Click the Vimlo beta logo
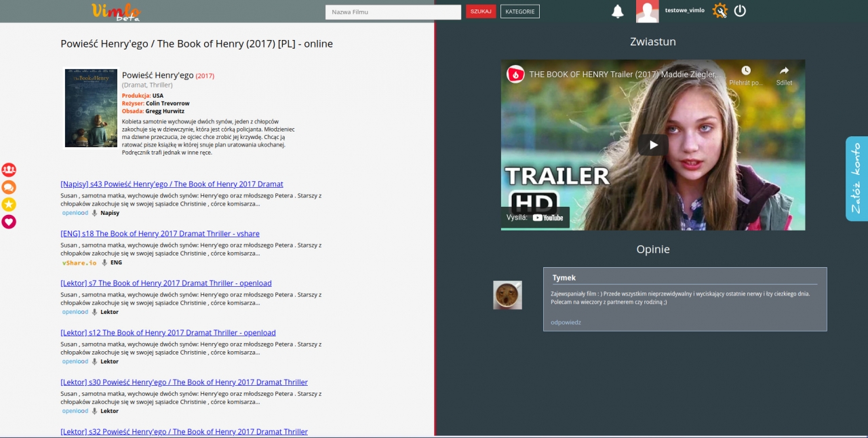Viewport: 868px width, 438px height. click(x=116, y=12)
